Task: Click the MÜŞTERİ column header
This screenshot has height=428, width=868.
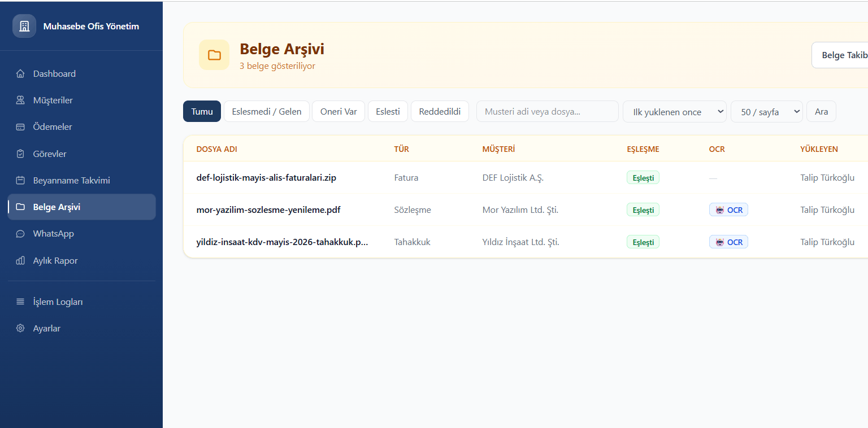Action: (498, 149)
